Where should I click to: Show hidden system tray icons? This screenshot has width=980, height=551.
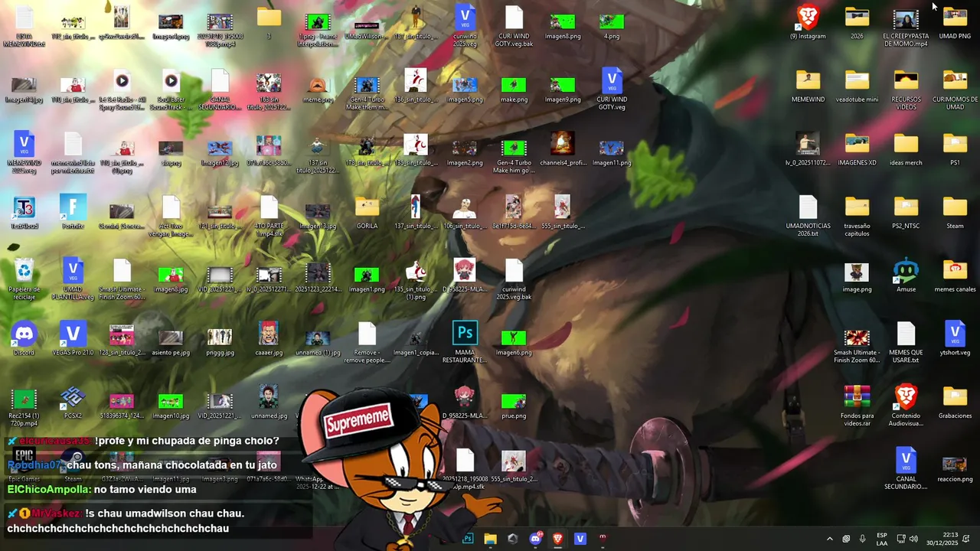[829, 539]
